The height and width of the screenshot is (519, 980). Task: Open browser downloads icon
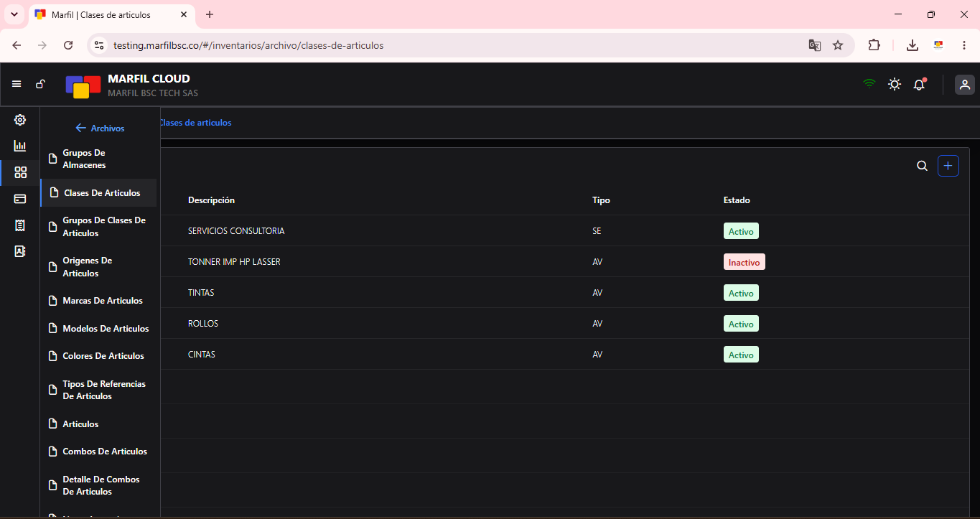pos(913,45)
